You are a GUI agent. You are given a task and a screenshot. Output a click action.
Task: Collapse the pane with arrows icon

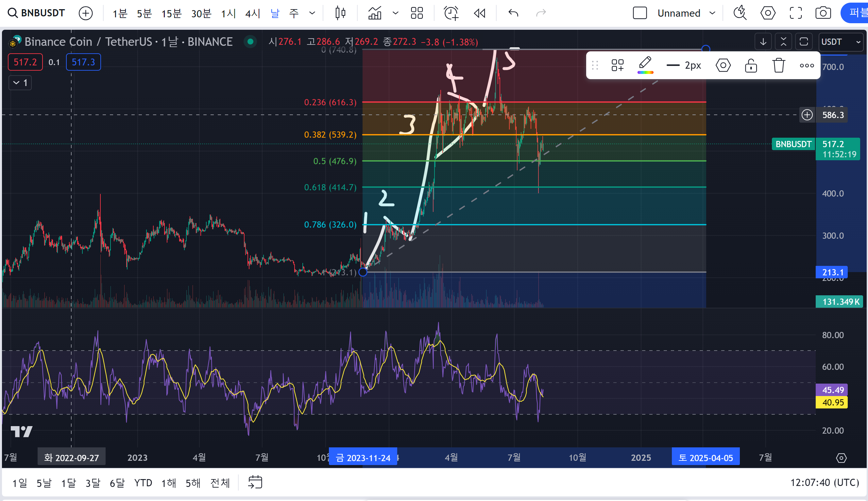pos(783,42)
